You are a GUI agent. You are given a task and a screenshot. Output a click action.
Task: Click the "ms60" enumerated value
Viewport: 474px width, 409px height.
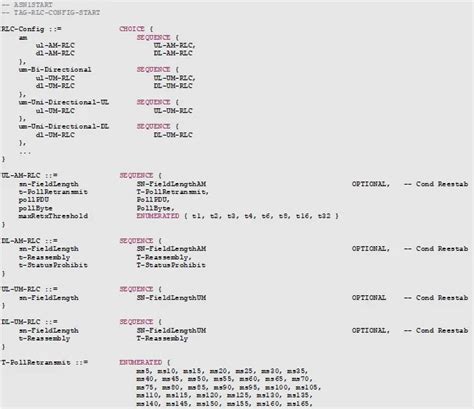pos(248,379)
